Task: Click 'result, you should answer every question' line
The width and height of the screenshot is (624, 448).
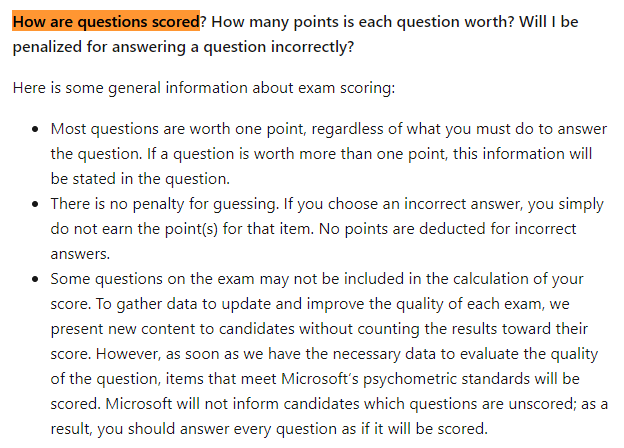Action: click(x=269, y=429)
